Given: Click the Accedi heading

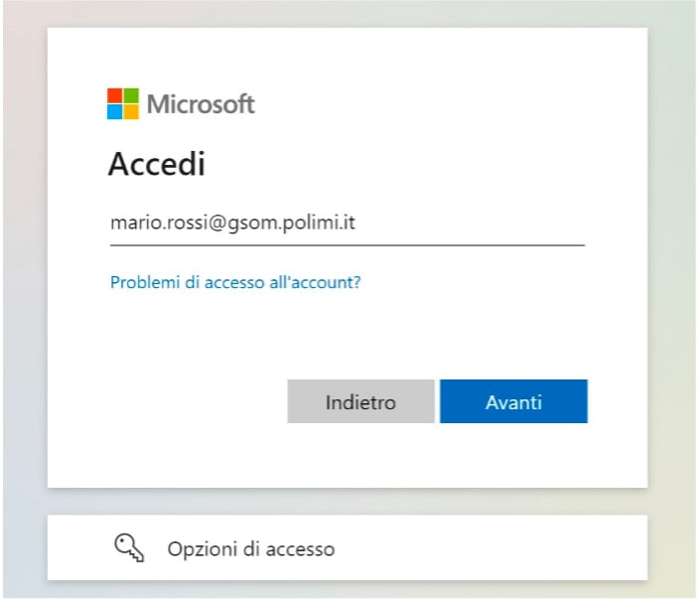Looking at the screenshot, I should 156,164.
